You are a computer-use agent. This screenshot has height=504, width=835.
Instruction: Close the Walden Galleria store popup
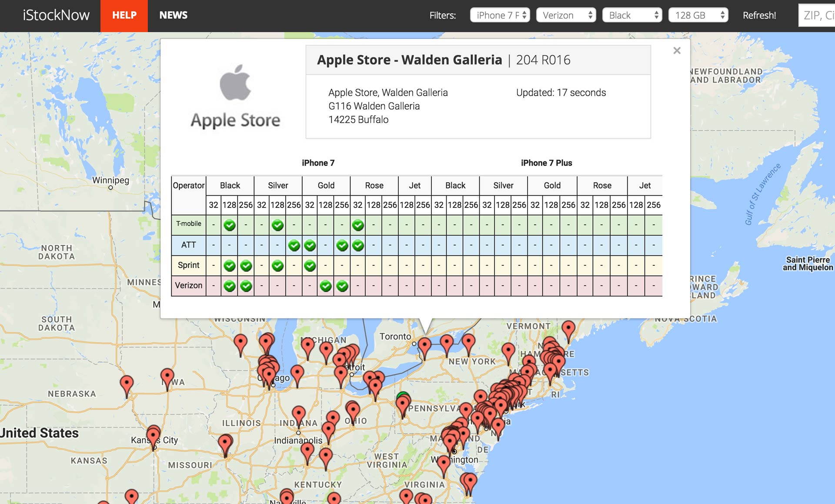pyautogui.click(x=677, y=50)
